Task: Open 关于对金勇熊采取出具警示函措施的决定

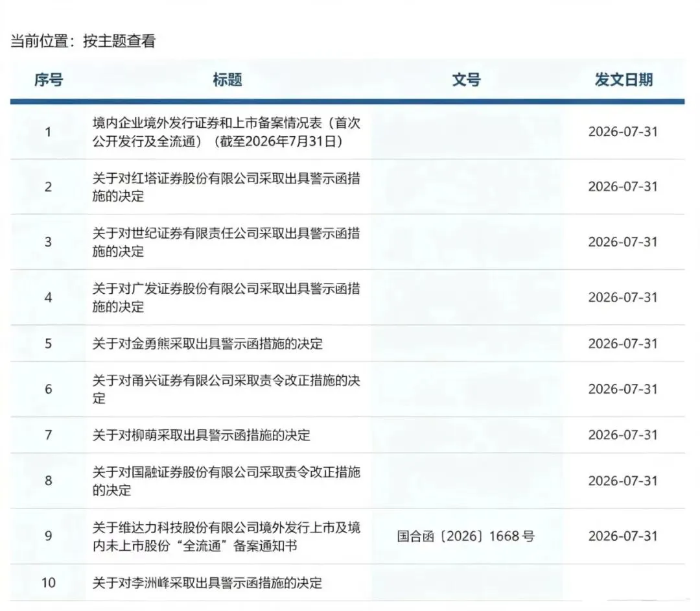Action: pos(207,344)
